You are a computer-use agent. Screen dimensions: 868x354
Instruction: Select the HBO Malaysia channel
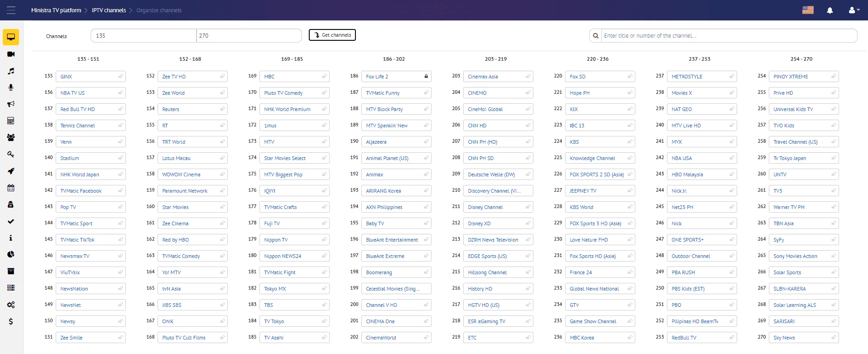702,175
